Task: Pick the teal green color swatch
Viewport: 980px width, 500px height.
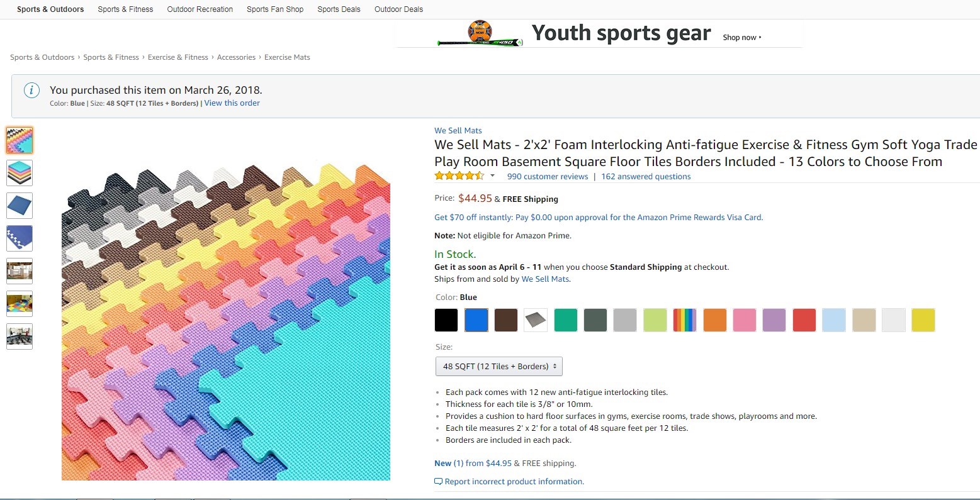Action: (x=565, y=320)
